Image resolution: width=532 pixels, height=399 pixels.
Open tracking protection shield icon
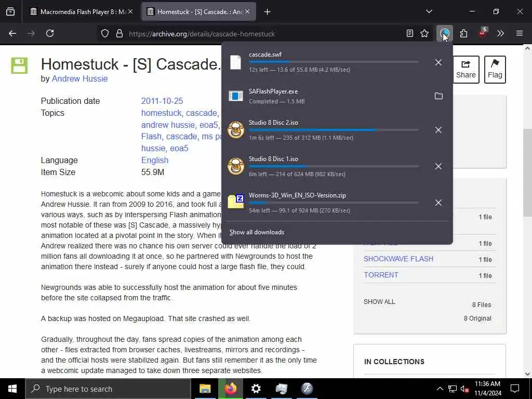(x=105, y=34)
